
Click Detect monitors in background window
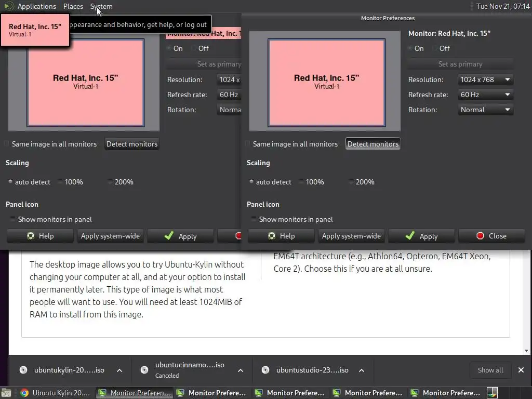(x=132, y=144)
